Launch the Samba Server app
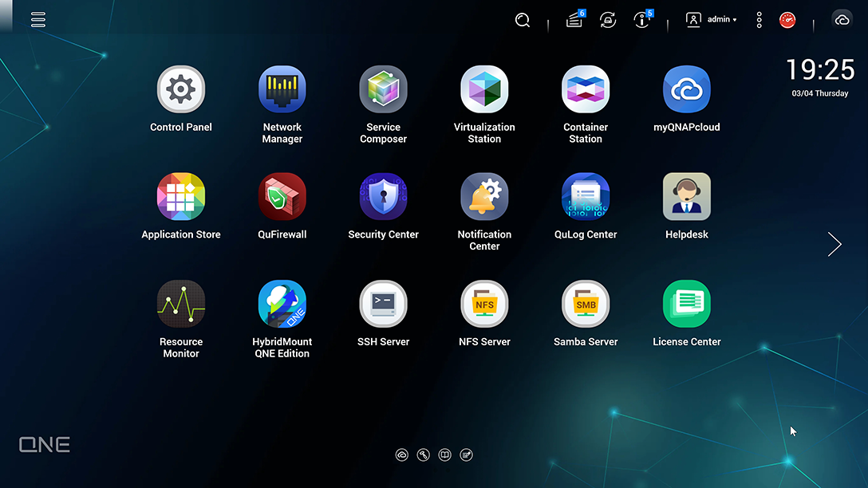This screenshot has width=868, height=488. [x=586, y=304]
